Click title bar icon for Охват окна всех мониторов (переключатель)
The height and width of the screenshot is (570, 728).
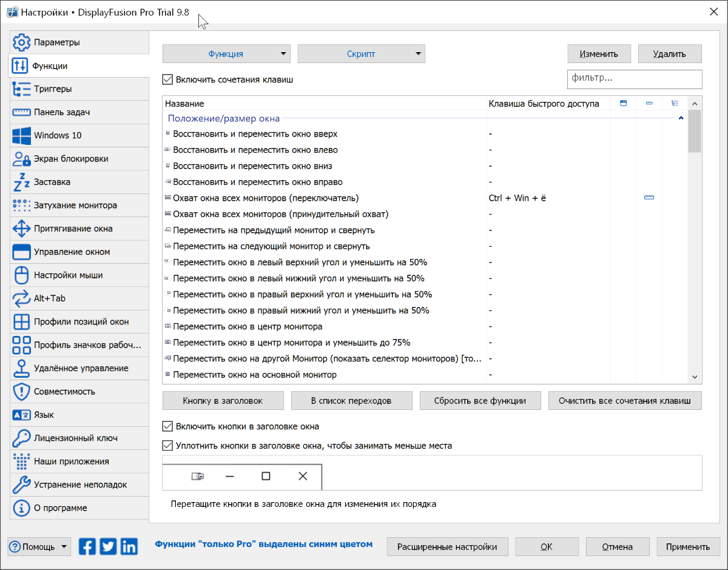(649, 198)
